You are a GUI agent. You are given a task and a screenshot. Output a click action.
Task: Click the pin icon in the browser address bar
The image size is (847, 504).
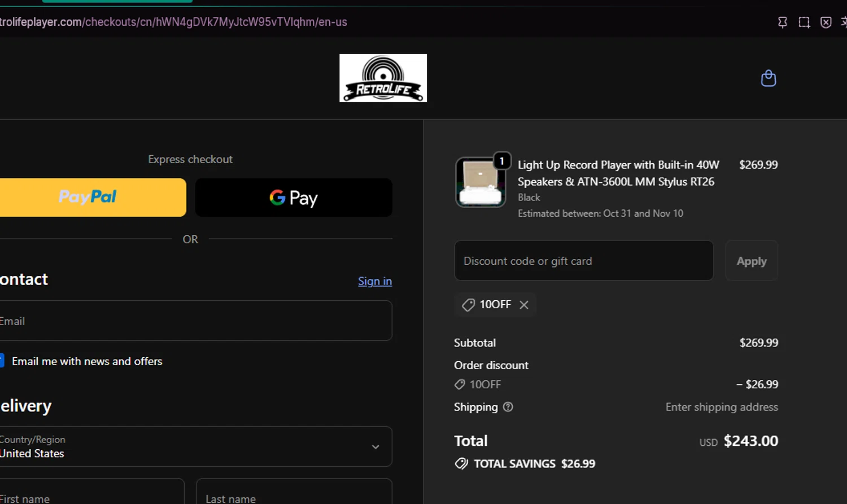tap(783, 22)
